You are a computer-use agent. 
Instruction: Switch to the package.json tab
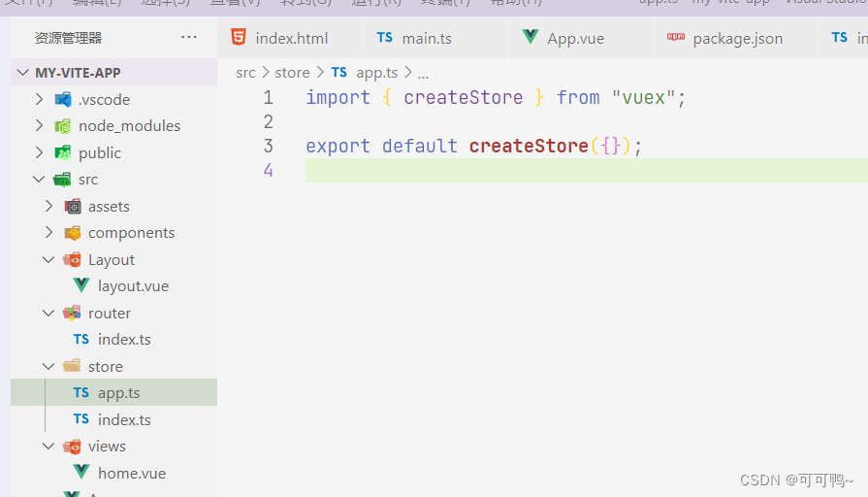[x=736, y=38]
